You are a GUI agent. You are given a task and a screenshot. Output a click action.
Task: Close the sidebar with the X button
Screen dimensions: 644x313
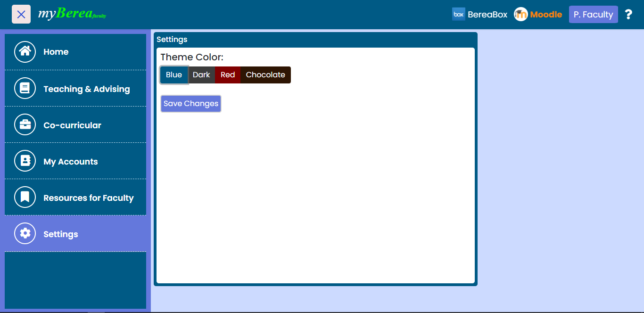(21, 14)
